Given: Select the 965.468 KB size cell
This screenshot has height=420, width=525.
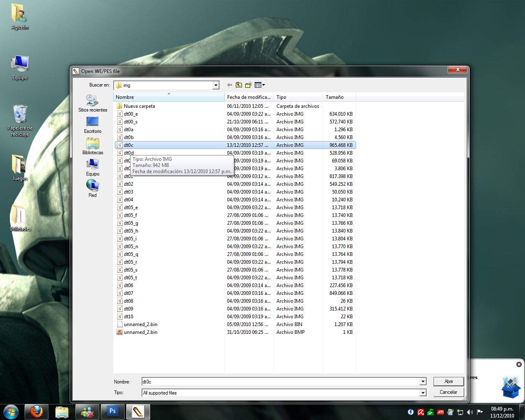Looking at the screenshot, I should (x=341, y=145).
